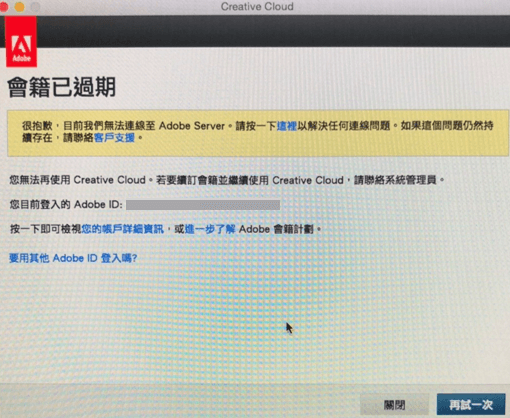Image resolution: width=510 pixels, height=418 pixels.
Task: Open the 客戶支援 customer support link
Action: 114,137
